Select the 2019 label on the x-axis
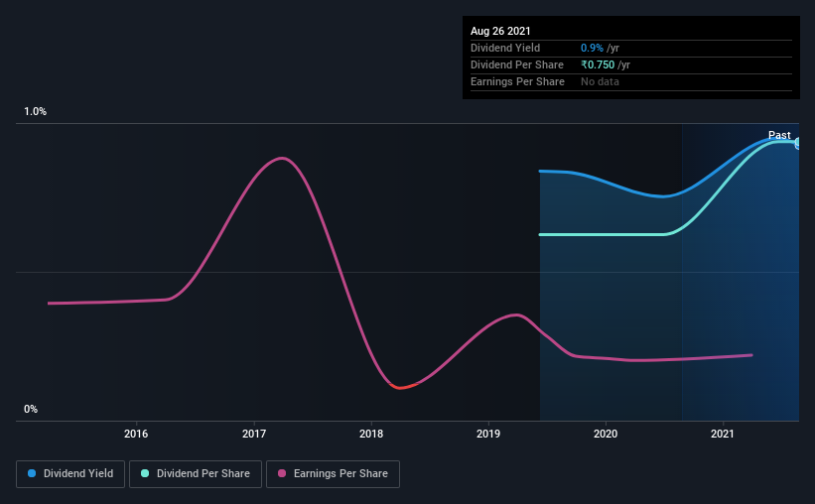 pos(488,434)
